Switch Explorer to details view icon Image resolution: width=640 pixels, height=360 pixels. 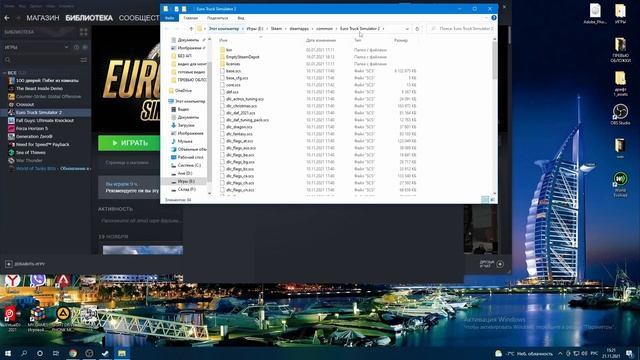[x=485, y=200]
